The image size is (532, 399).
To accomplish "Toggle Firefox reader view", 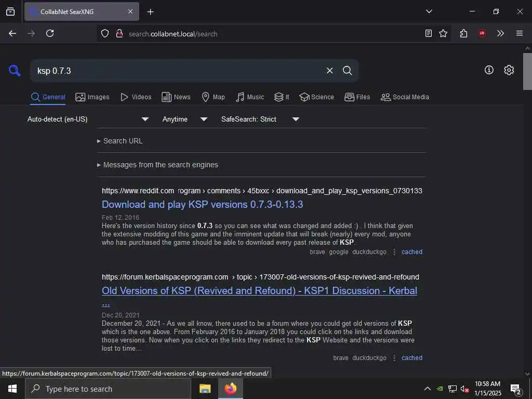I will (x=429, y=33).
